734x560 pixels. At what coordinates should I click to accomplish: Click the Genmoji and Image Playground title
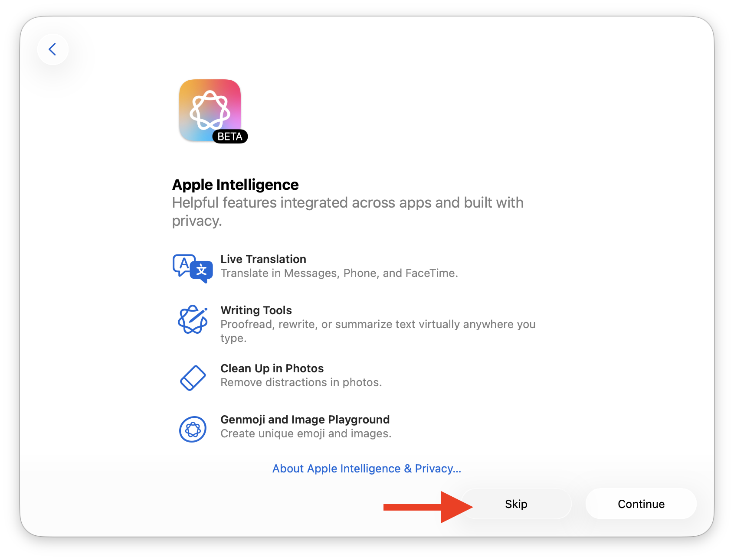[305, 420]
